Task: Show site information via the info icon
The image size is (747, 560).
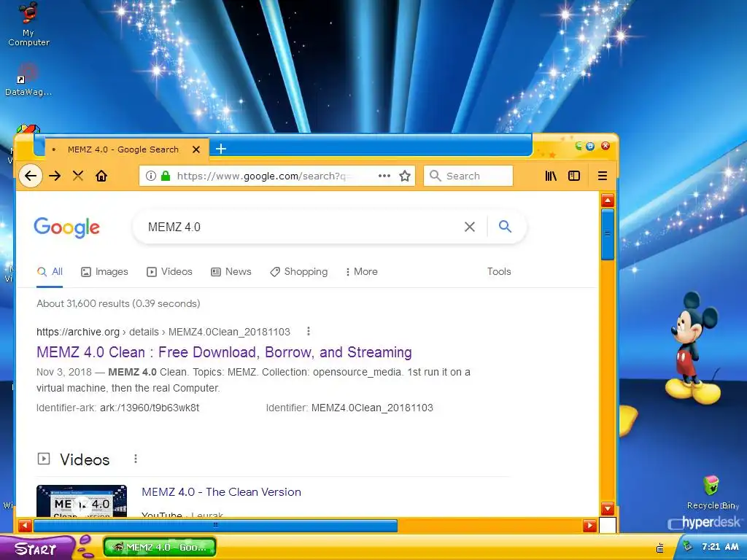Action: pos(150,176)
